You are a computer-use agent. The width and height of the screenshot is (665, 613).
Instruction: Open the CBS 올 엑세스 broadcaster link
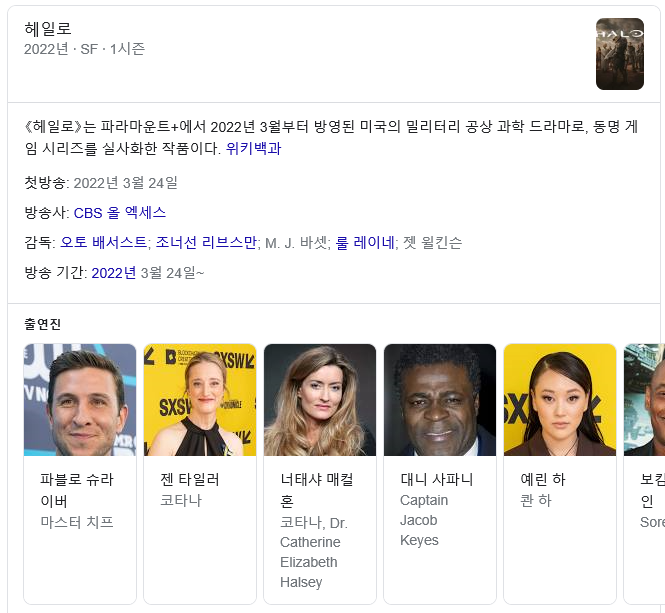pos(120,213)
